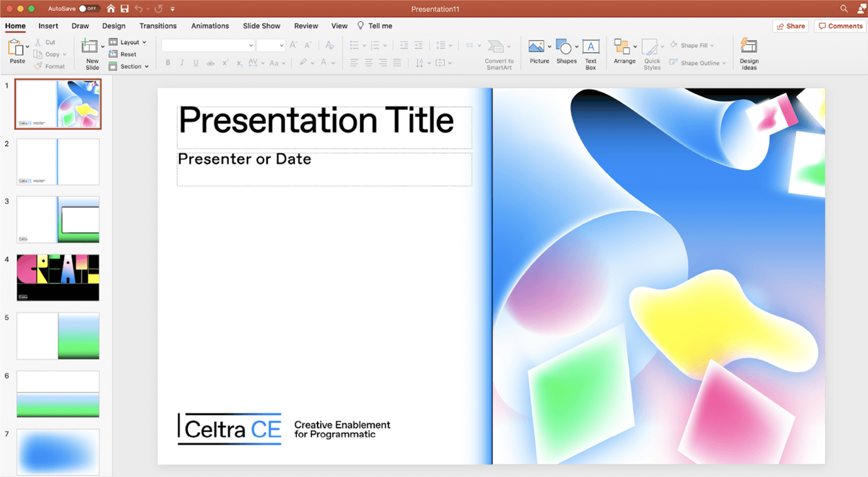
Task: Expand the Layout dropdown
Action: [x=128, y=42]
